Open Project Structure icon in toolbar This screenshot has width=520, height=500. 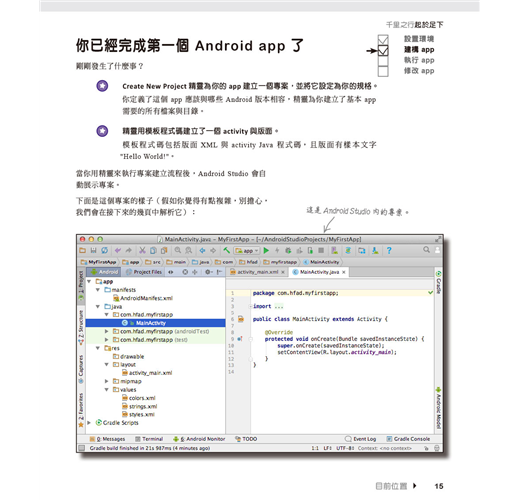[362, 250]
